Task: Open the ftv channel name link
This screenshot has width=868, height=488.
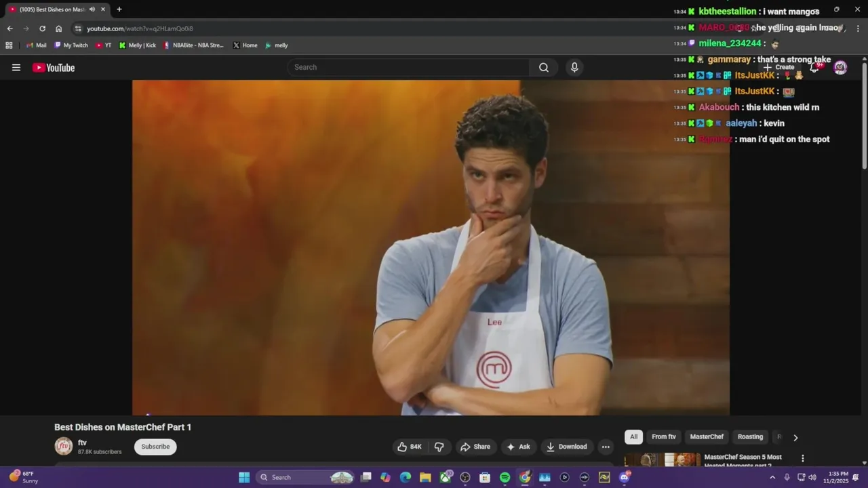Action: [82, 443]
